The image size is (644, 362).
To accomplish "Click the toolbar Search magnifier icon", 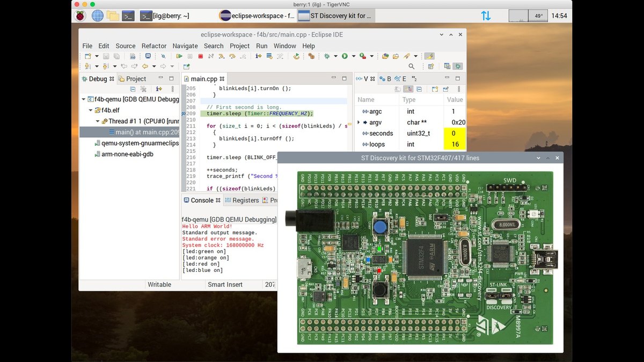I will click(x=412, y=67).
